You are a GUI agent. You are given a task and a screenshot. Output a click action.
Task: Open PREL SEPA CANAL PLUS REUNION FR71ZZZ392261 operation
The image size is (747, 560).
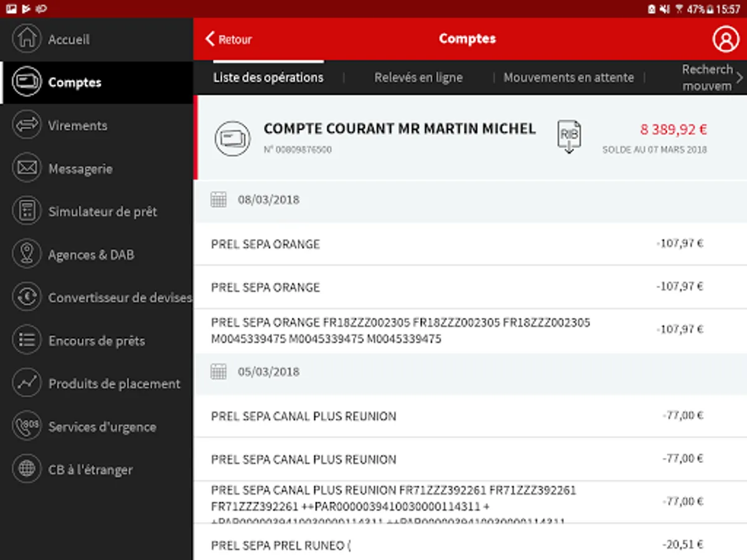point(470,502)
